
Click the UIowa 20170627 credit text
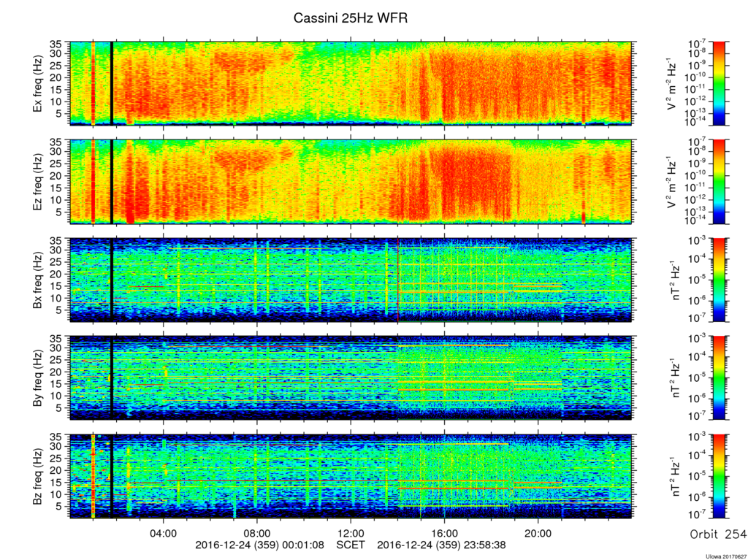tap(725, 556)
